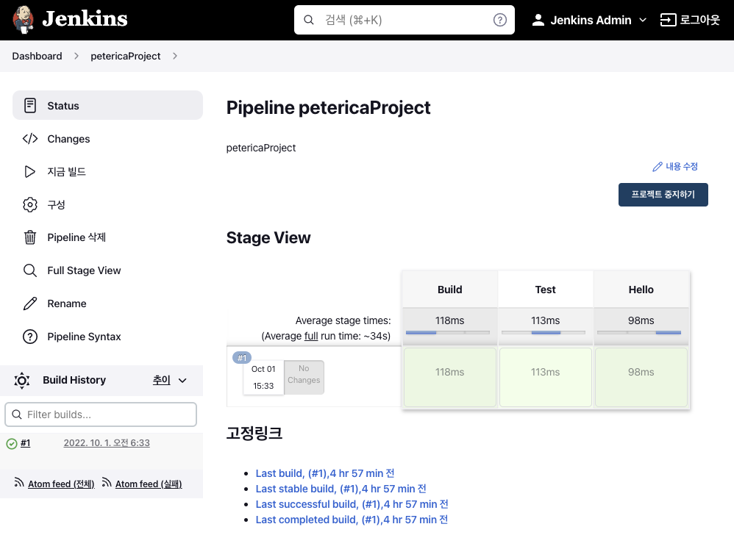
Task: Collapse Build History with the chevron
Action: (182, 381)
